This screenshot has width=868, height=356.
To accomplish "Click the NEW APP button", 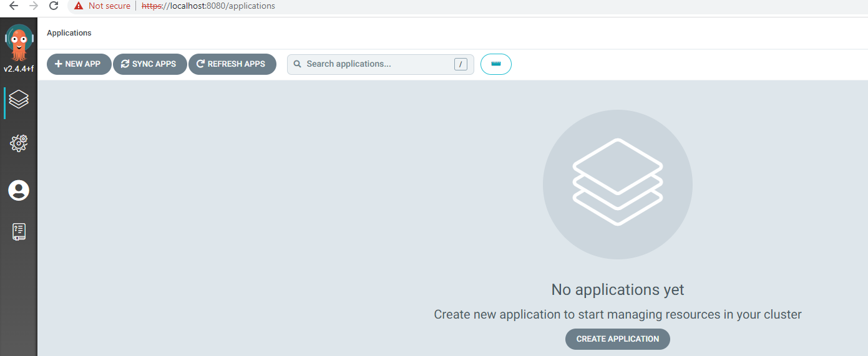I will (x=79, y=64).
